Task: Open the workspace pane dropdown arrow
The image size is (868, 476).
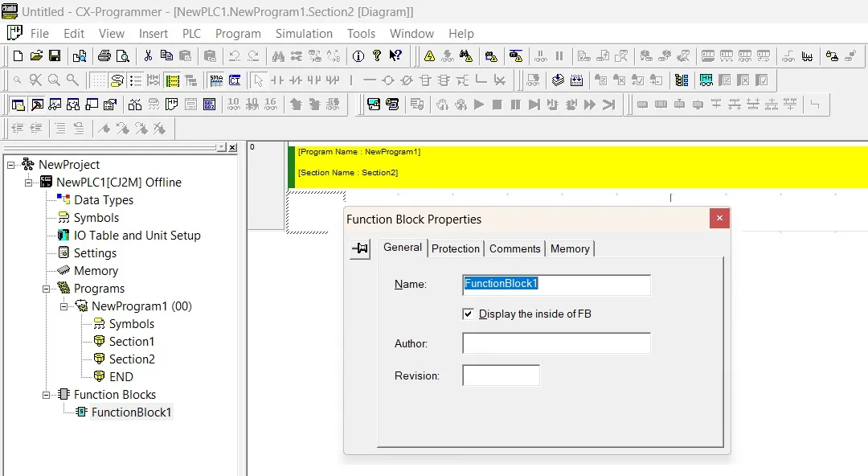Action: click(222, 147)
